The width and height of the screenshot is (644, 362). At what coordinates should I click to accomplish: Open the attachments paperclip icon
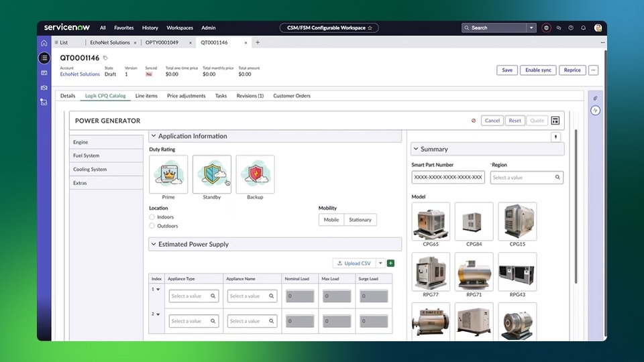(595, 98)
